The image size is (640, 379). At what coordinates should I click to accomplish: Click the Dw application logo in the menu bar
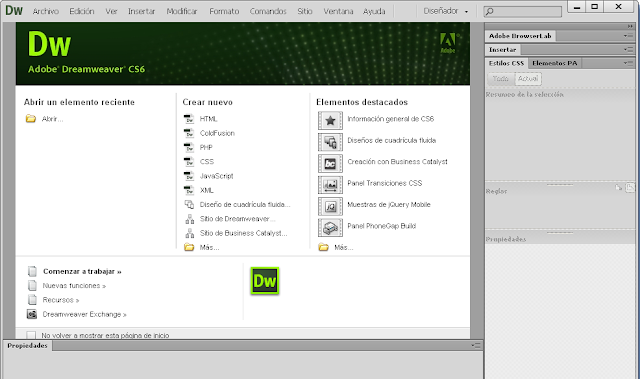coord(14,10)
